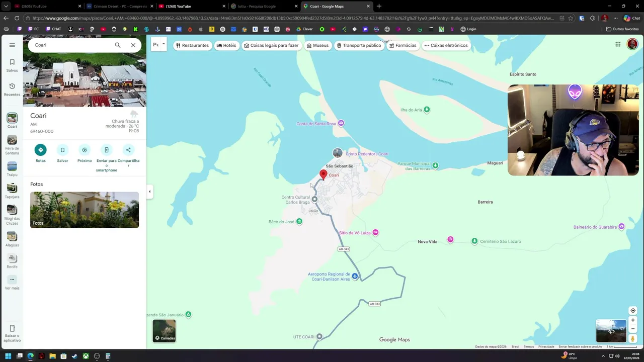This screenshot has width=644, height=362.
Task: Filter by Hotéis
Action: [x=226, y=45]
